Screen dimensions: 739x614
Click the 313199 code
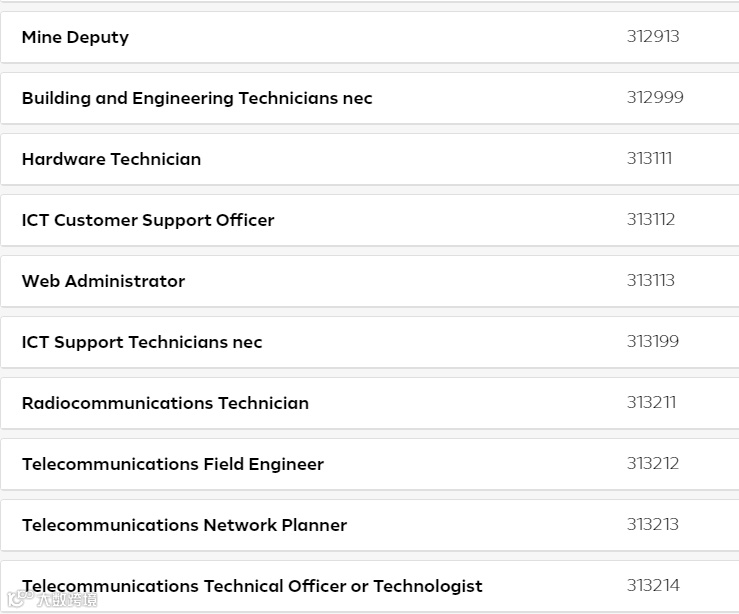(x=653, y=342)
